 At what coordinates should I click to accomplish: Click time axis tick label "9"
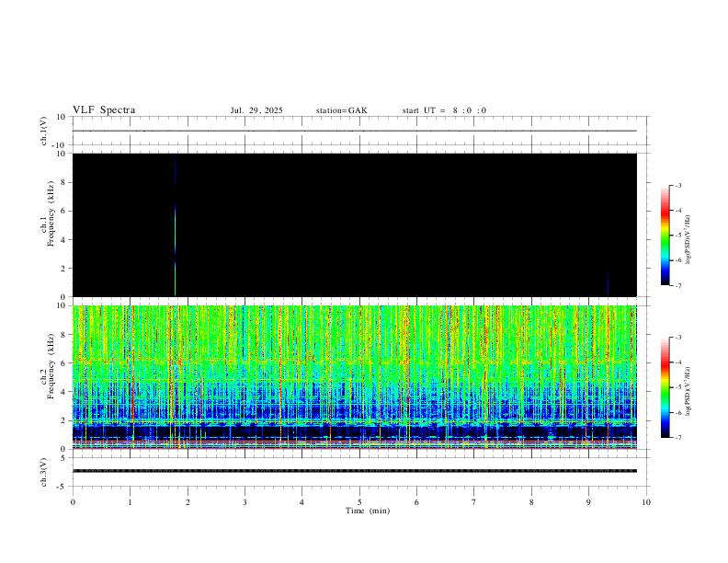(x=588, y=502)
